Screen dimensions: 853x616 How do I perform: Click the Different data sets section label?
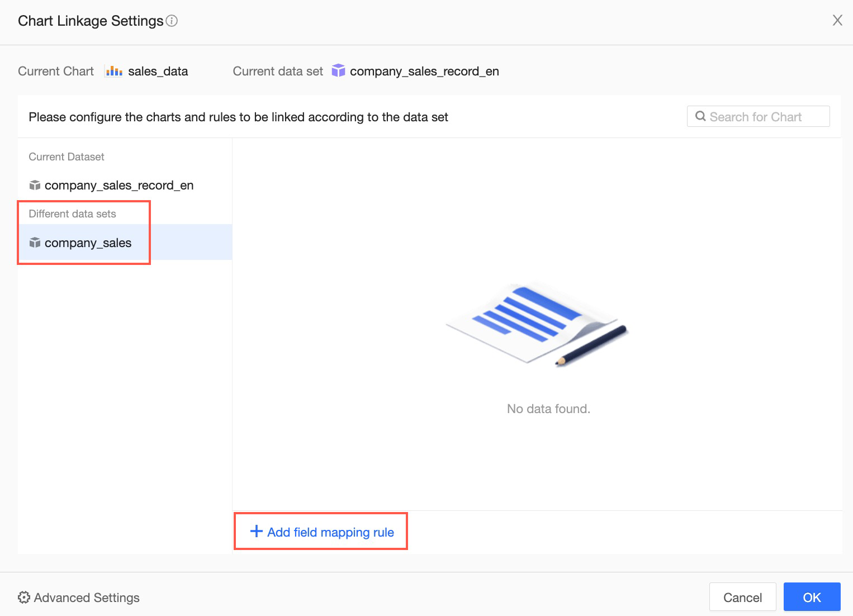pos(72,214)
